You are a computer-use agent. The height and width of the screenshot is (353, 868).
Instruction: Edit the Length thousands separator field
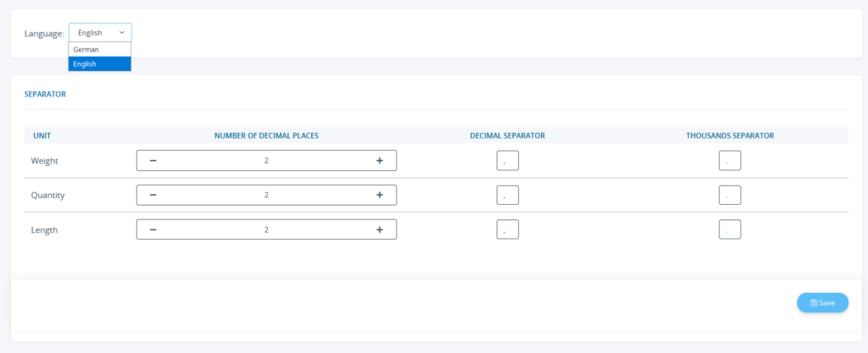[x=730, y=229]
